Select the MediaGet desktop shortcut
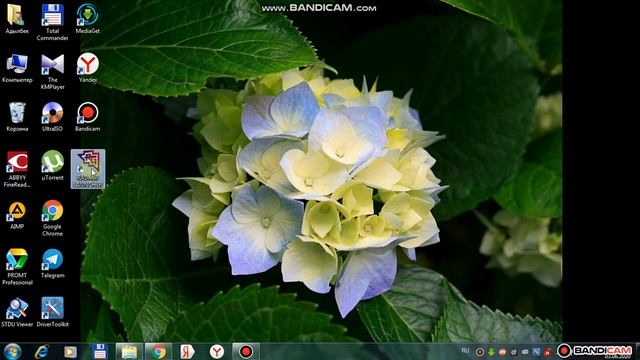This screenshot has width=640, height=360. pos(87,19)
